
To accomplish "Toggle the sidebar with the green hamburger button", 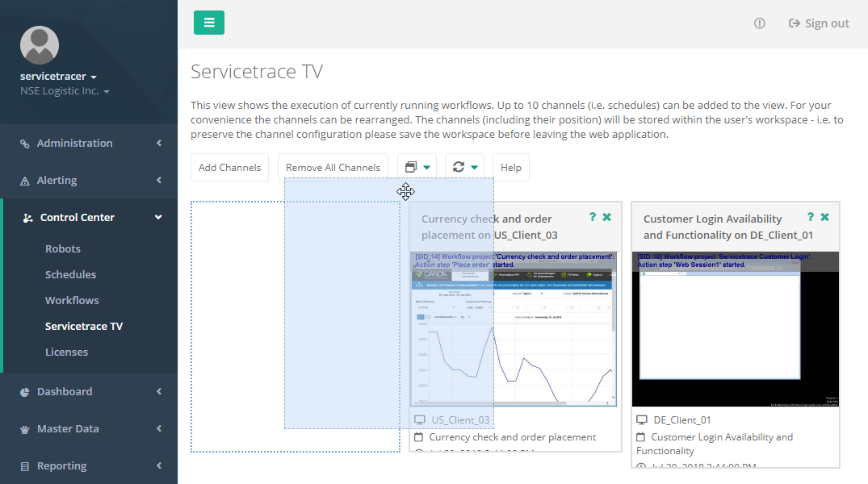I will (x=208, y=23).
